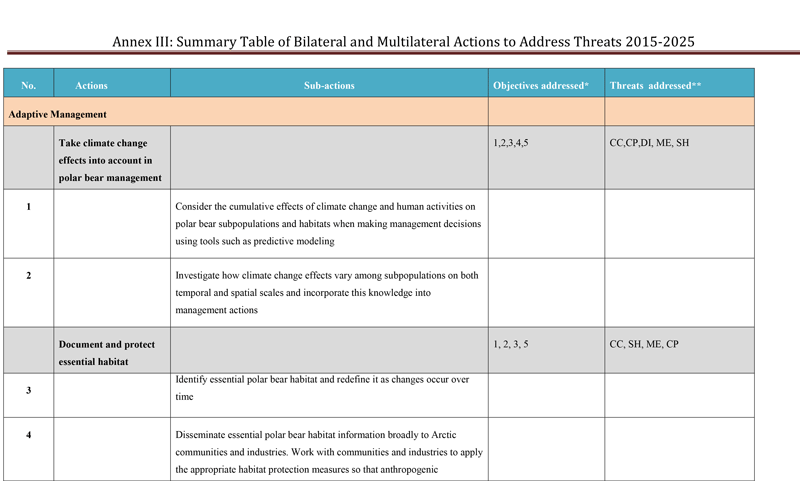Click "Document and protect essential habitat" action
This screenshot has height=481, width=800.
(107, 353)
